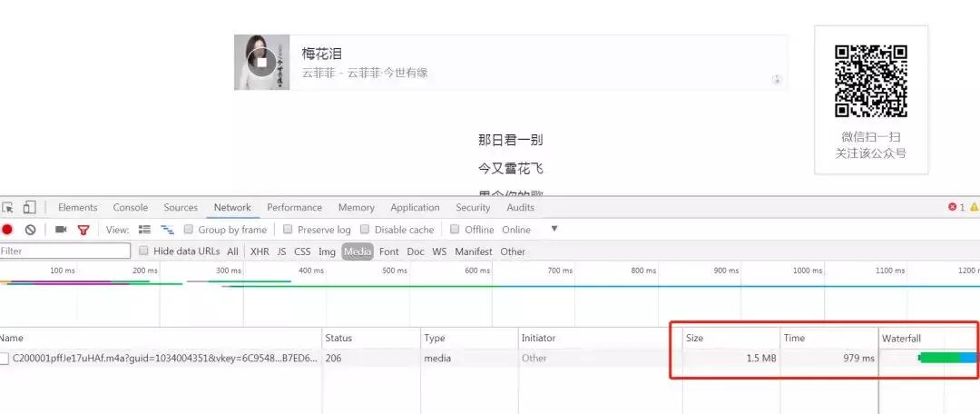
Task: Click the song title 梅花泪
Action: pos(322,54)
